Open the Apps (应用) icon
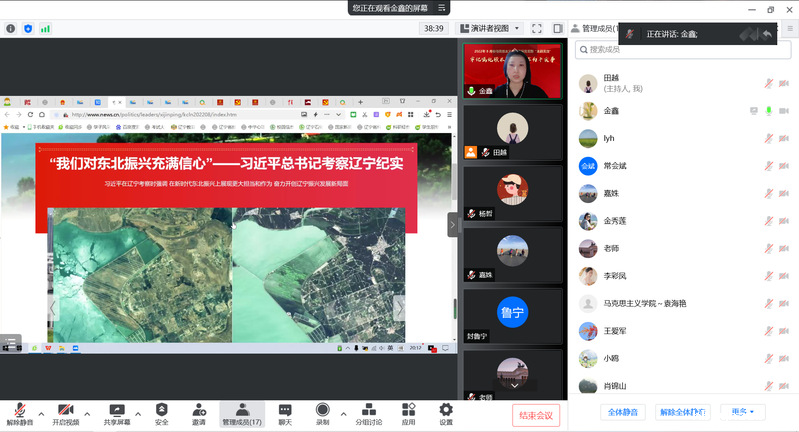The image size is (799, 432). 408,414
